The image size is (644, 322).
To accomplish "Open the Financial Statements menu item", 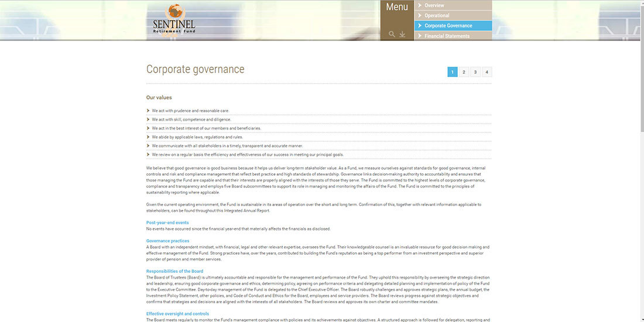I will 447,36.
